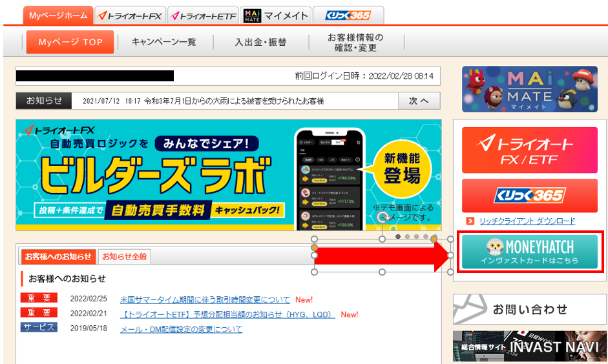Click the 令和3年7月1日からの大雨 notice text
608x364 pixels.
pyautogui.click(x=234, y=101)
